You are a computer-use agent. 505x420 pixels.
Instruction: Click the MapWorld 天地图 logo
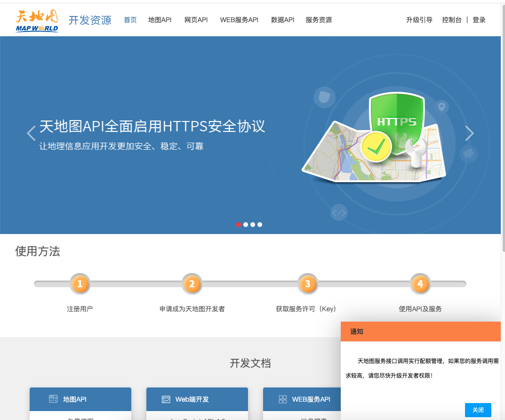coord(37,21)
